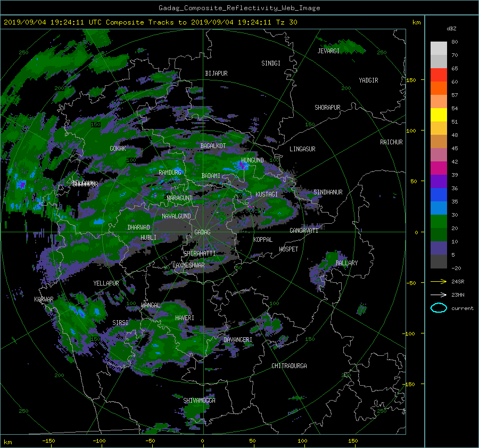479x448 pixels.
Task: Click the HANGAL city label
Action: tap(151, 305)
